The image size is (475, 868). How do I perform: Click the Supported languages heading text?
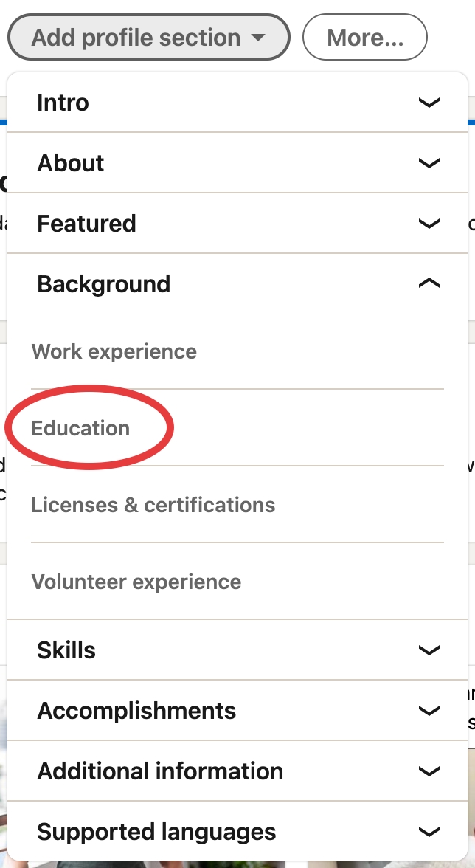tap(156, 832)
